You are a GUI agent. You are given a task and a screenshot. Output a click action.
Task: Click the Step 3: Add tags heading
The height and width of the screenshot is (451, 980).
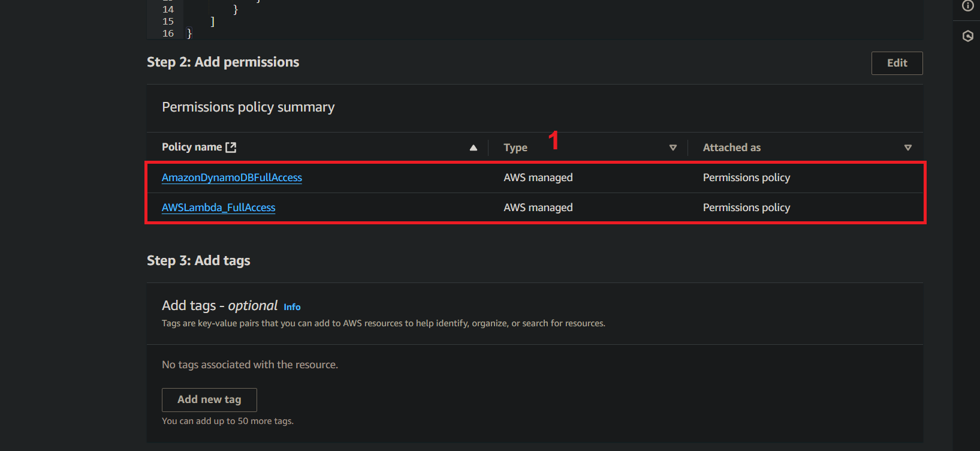pos(198,261)
